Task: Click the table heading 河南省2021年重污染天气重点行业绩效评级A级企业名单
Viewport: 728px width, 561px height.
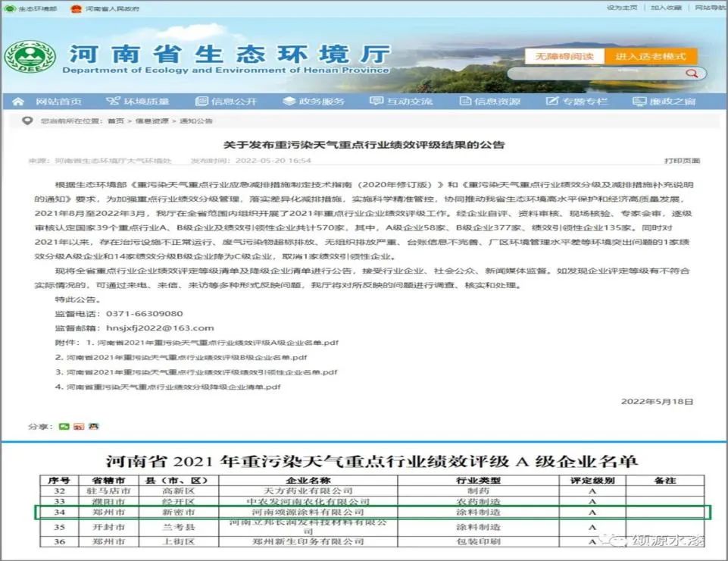Action: click(371, 461)
